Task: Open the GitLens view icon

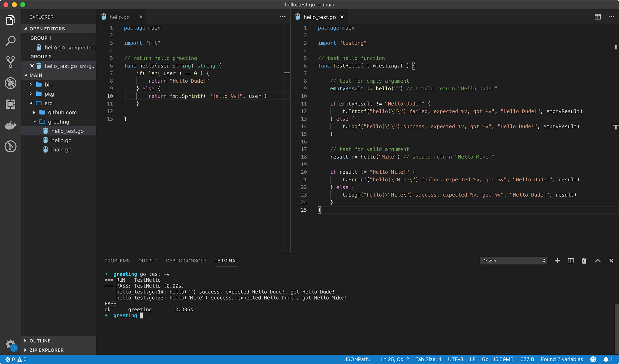Action: coord(11,146)
